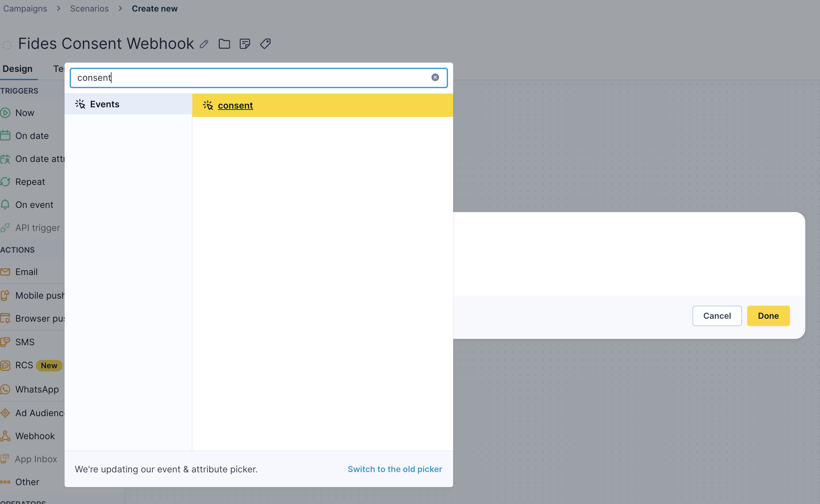Viewport: 820px width, 504px height.
Task: Select the Now trigger icon
Action: pos(5,113)
